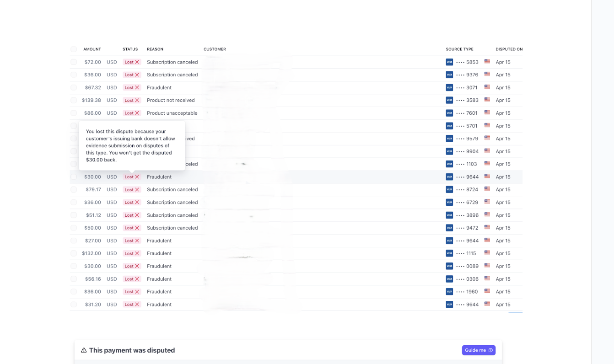Click the Visa icon for card 8724
This screenshot has height=364, width=614.
click(x=449, y=189)
